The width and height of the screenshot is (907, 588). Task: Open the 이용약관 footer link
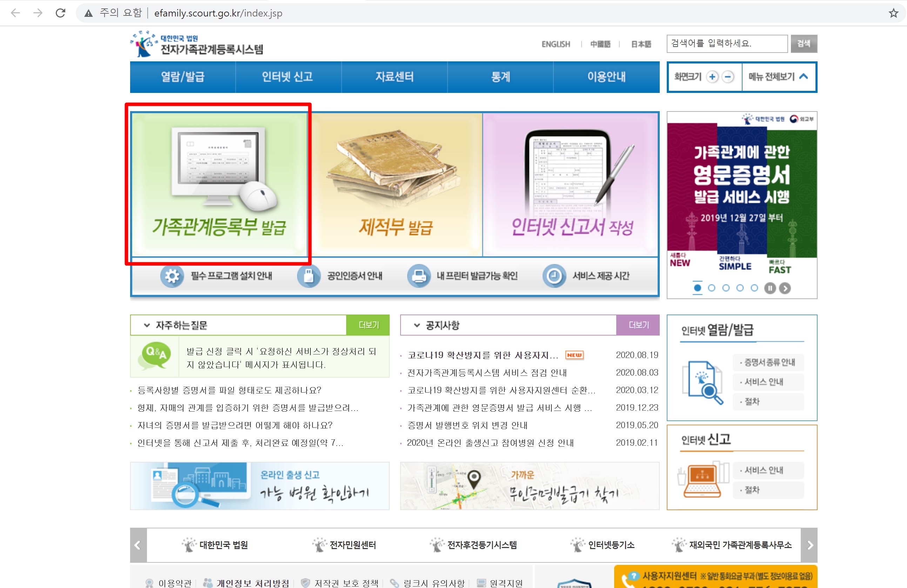click(168, 583)
